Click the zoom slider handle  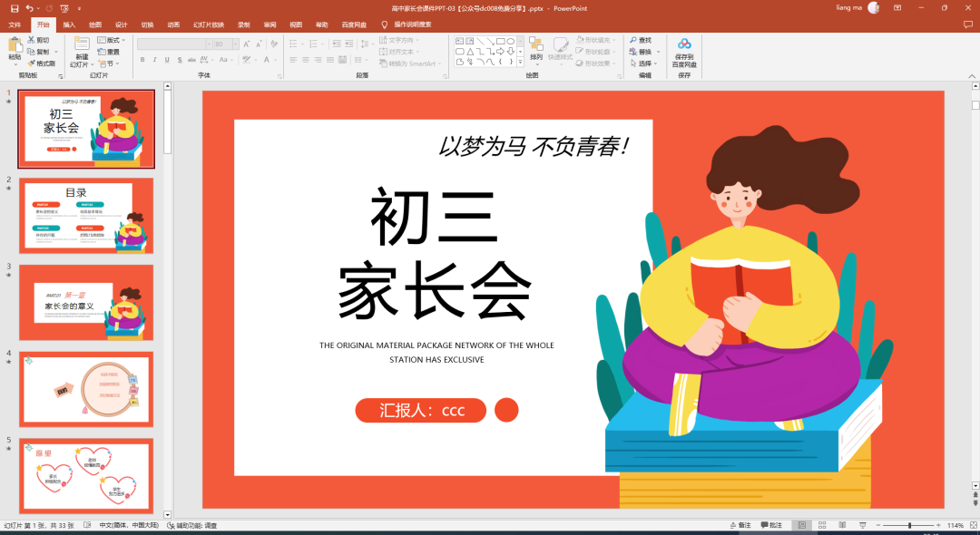tap(909, 526)
